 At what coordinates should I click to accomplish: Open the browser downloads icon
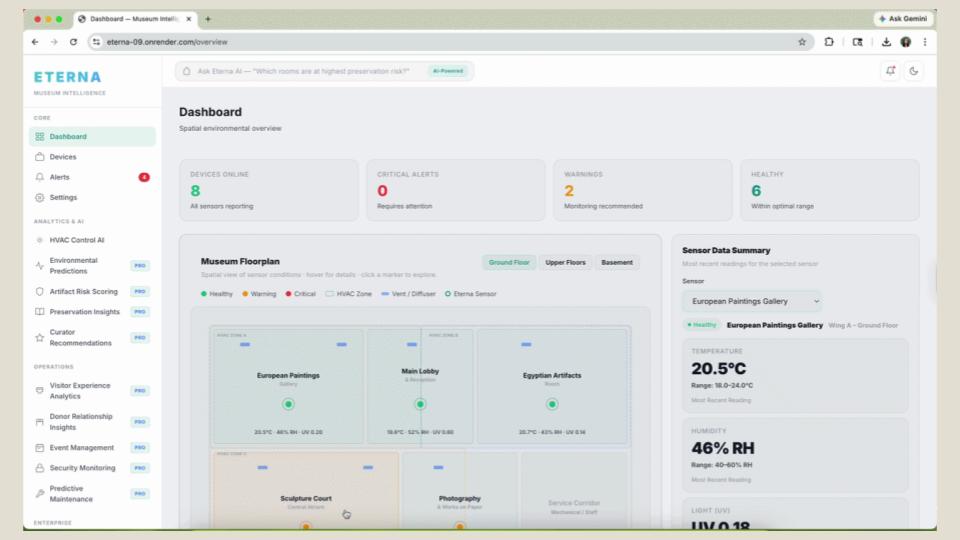[886, 42]
